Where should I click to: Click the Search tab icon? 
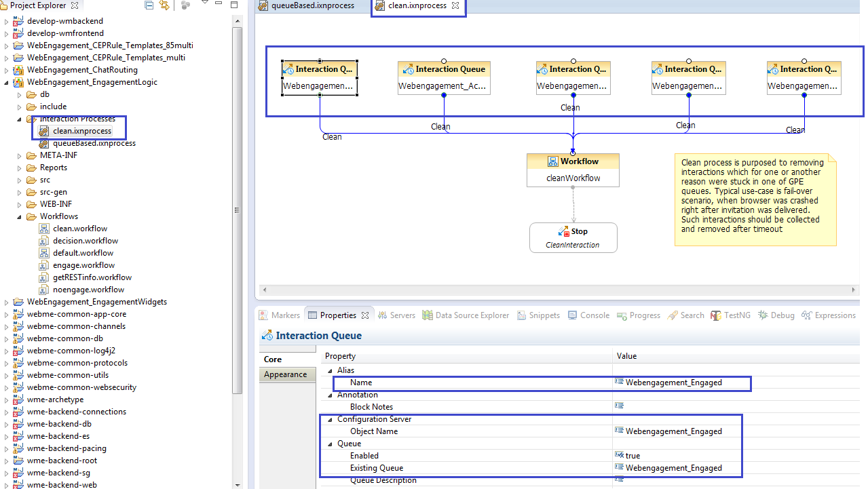[x=673, y=315]
